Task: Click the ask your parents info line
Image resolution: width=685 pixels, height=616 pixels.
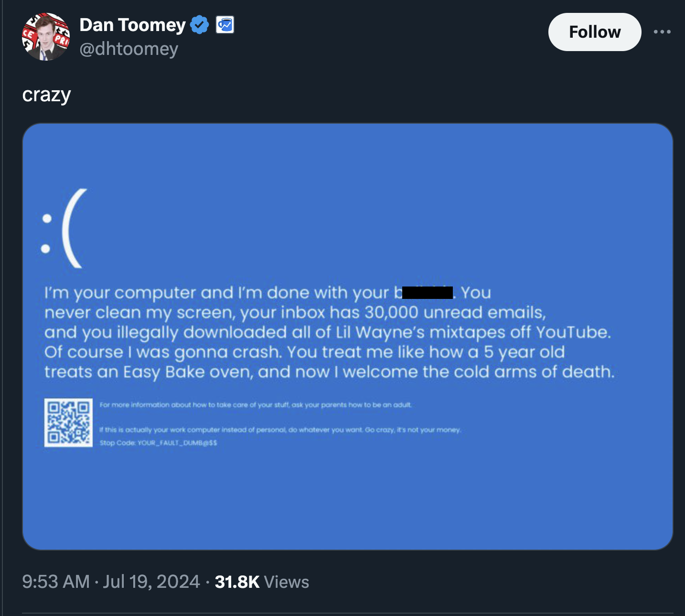Action: pyautogui.click(x=255, y=404)
